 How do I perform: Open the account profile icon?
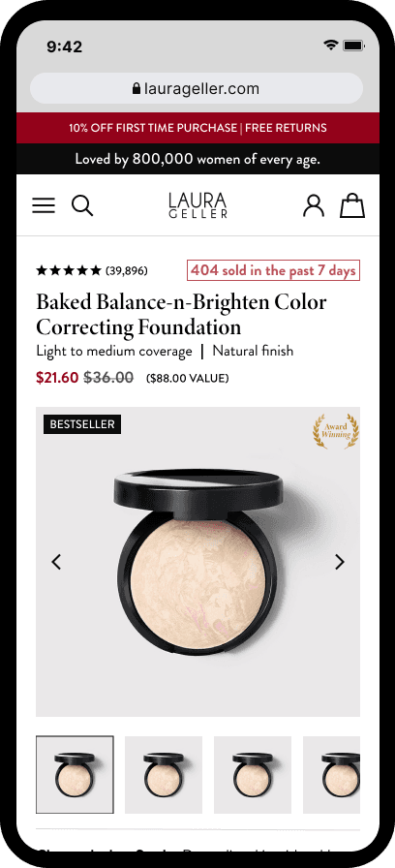coord(314,205)
